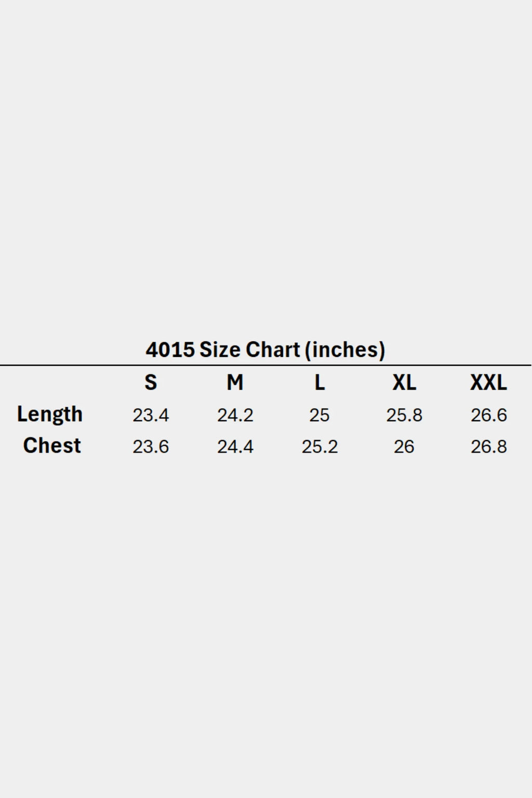Click the horizontal divider line under the title
This screenshot has width=532, height=798.
tap(265, 365)
